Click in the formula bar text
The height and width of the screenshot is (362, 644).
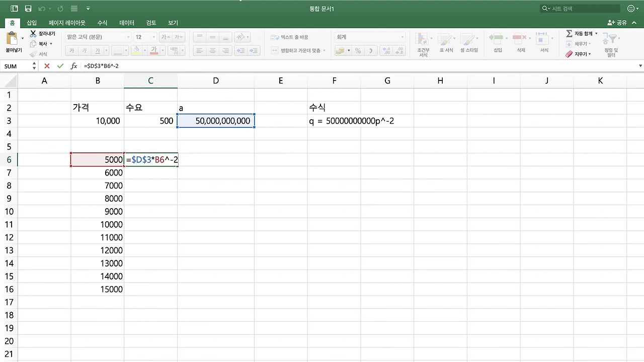pos(101,66)
